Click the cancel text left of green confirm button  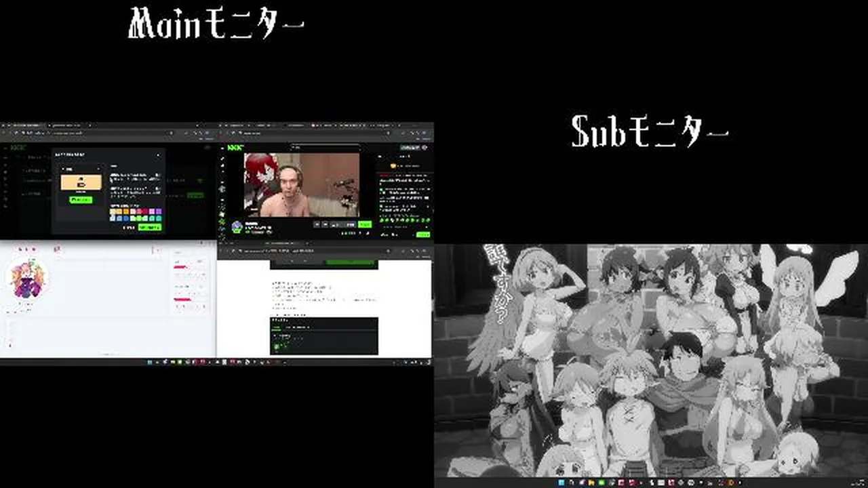(129, 228)
